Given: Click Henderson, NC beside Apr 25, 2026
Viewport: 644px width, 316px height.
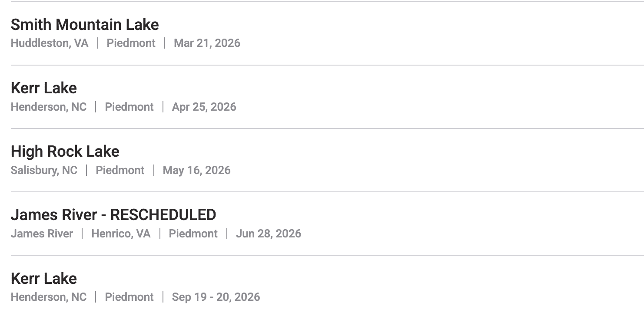Looking at the screenshot, I should coord(49,107).
